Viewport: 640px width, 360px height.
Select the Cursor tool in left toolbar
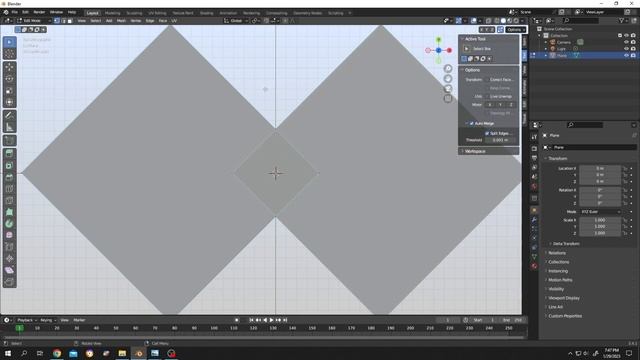pyautogui.click(x=9, y=54)
